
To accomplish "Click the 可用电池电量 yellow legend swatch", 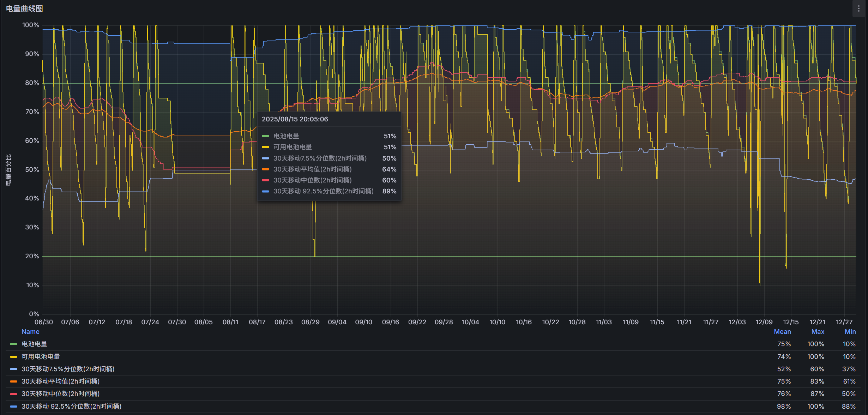I will pyautogui.click(x=14, y=357).
